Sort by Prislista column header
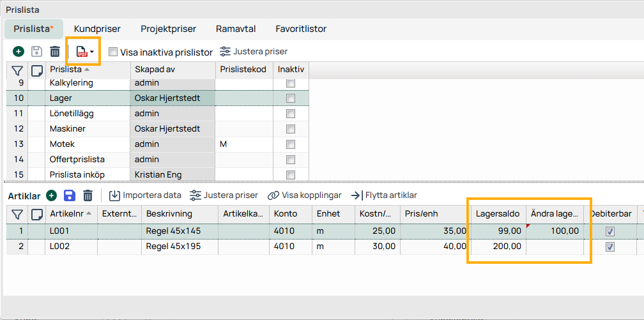This screenshot has height=320, width=644. [66, 70]
